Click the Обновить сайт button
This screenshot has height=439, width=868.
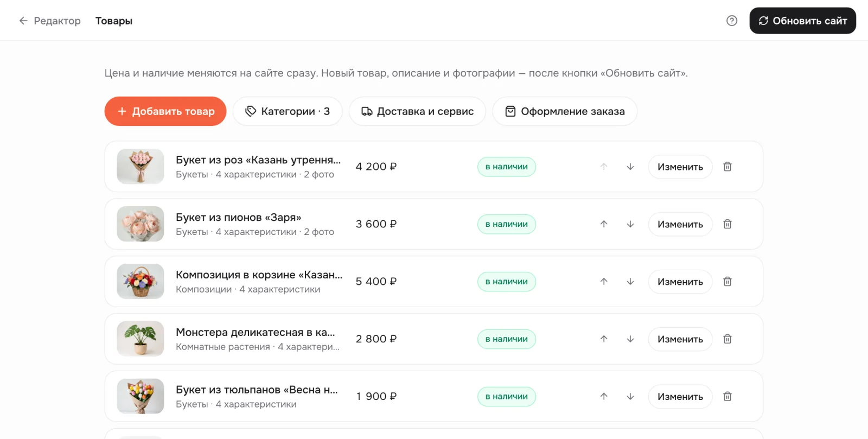(802, 21)
